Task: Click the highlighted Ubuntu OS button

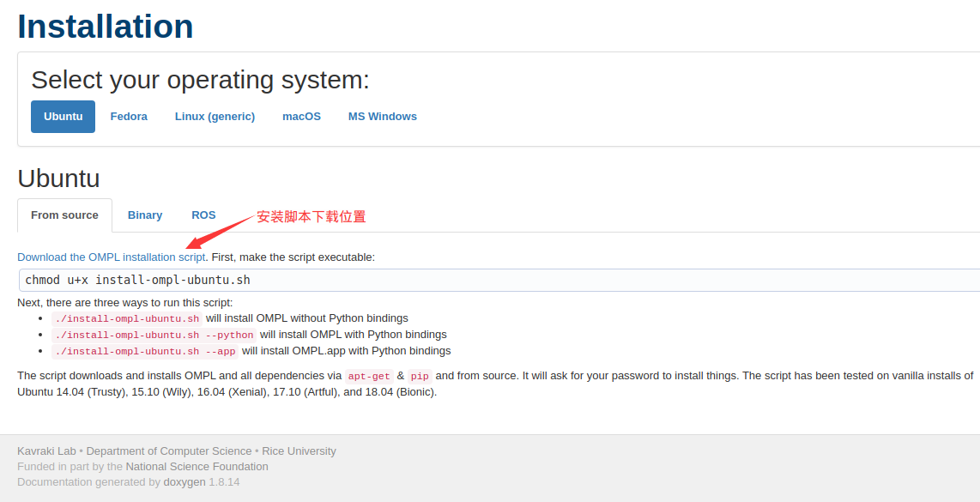Action: pos(63,116)
